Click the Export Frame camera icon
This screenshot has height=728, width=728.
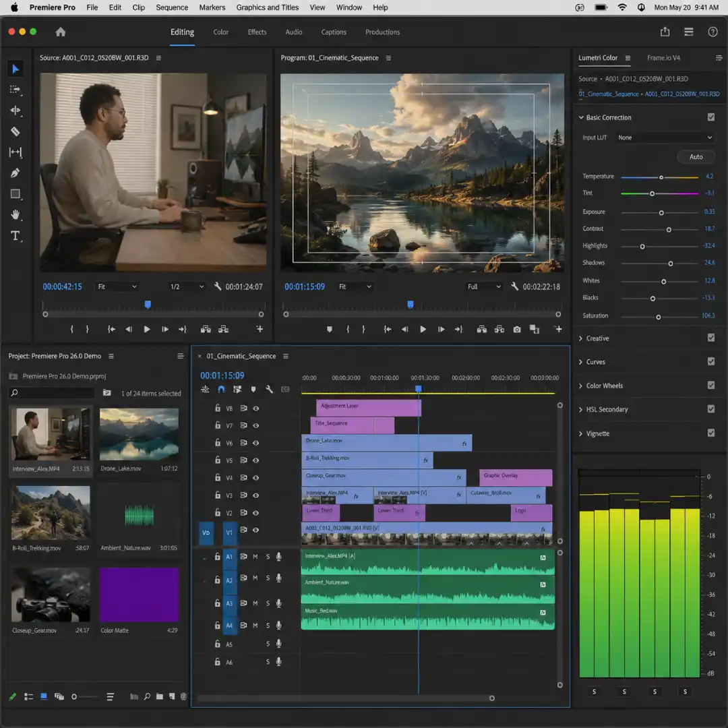[517, 329]
